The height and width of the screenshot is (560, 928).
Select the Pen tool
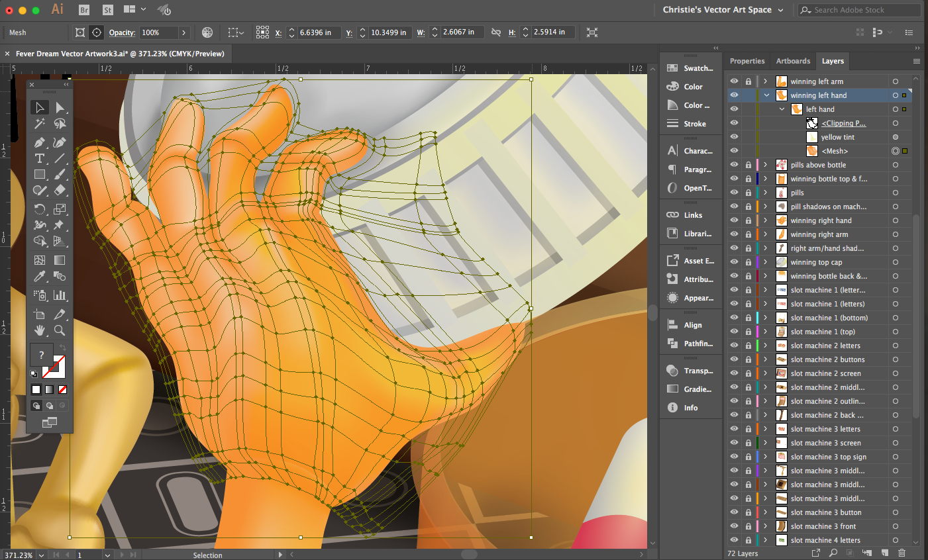[40, 142]
